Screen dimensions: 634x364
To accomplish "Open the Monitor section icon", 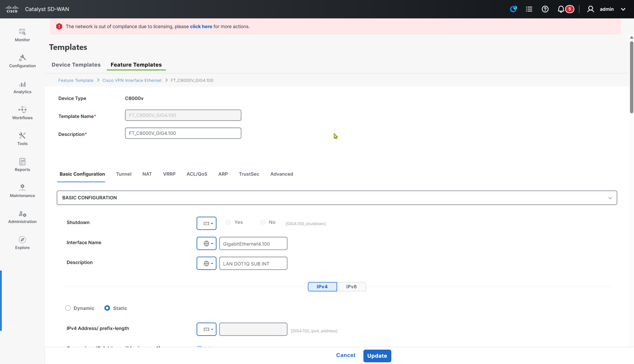I will point(22,32).
